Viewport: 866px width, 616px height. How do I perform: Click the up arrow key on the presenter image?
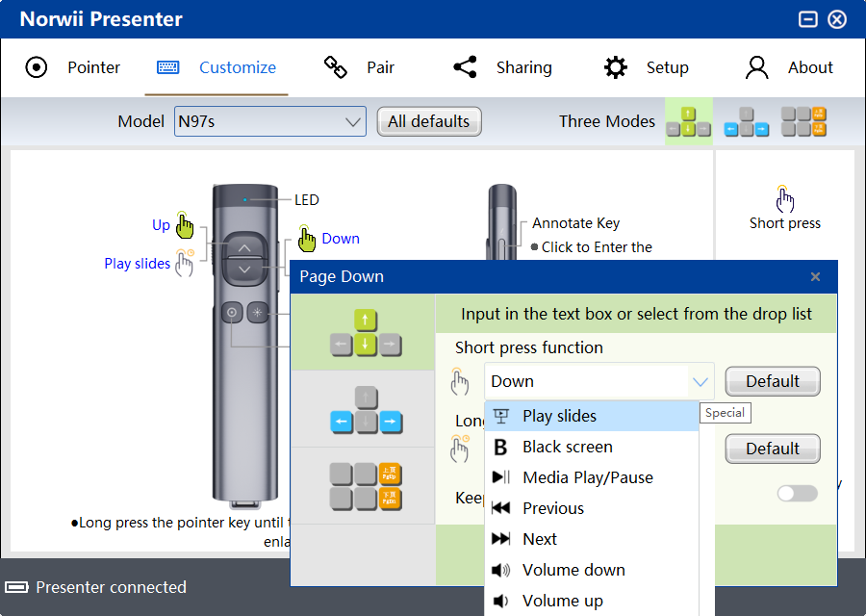[x=244, y=247]
